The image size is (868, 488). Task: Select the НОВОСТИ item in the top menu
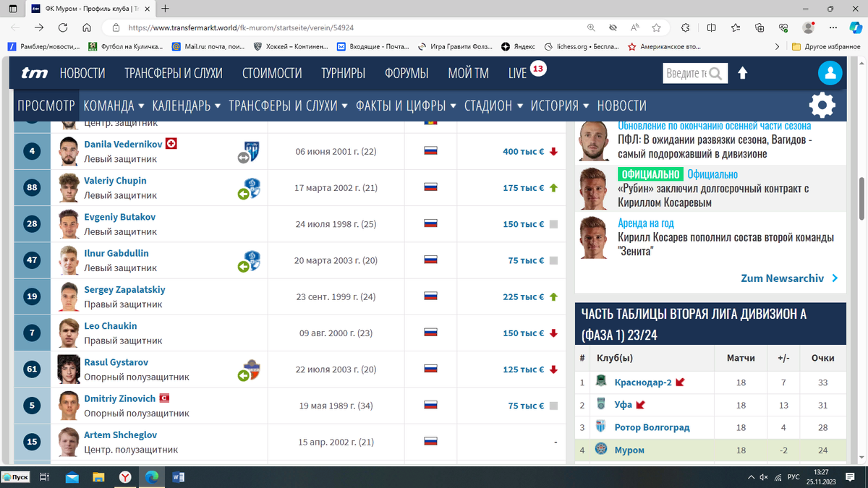tap(82, 73)
